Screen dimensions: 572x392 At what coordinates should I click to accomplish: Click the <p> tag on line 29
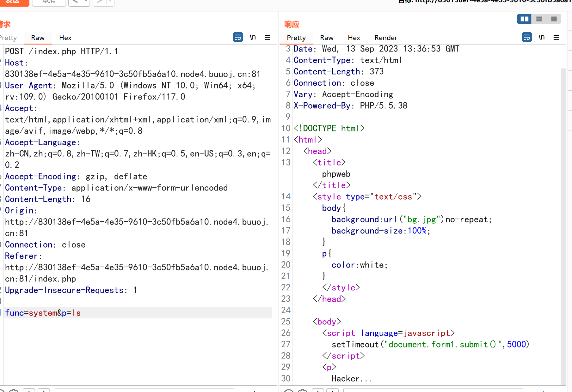(329, 367)
